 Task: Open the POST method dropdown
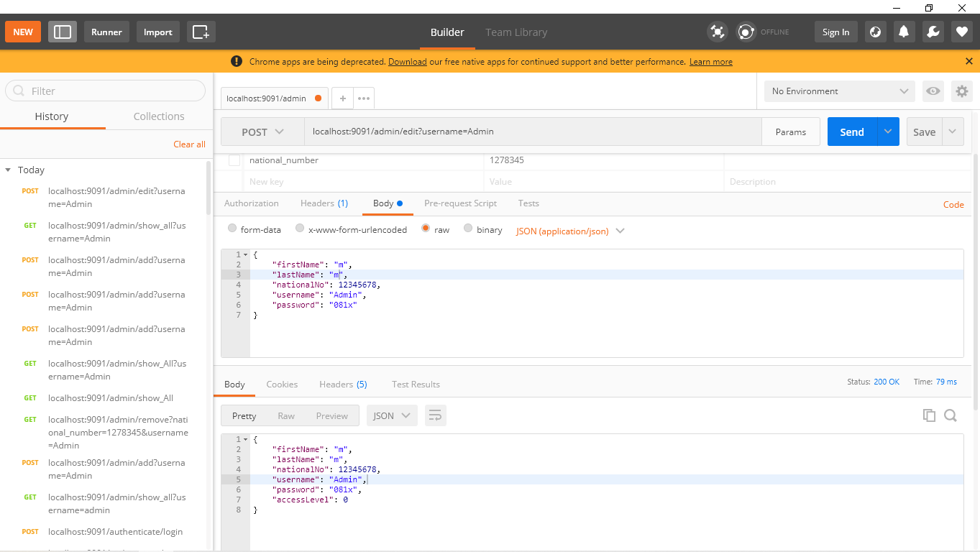[262, 132]
